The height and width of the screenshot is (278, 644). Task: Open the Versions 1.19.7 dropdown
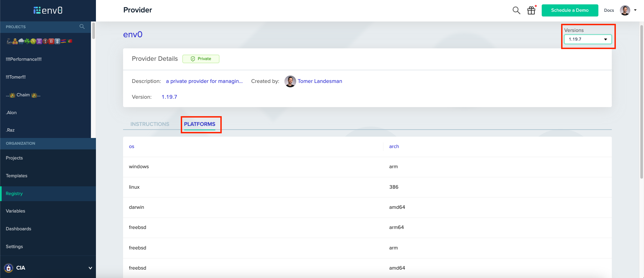[588, 39]
